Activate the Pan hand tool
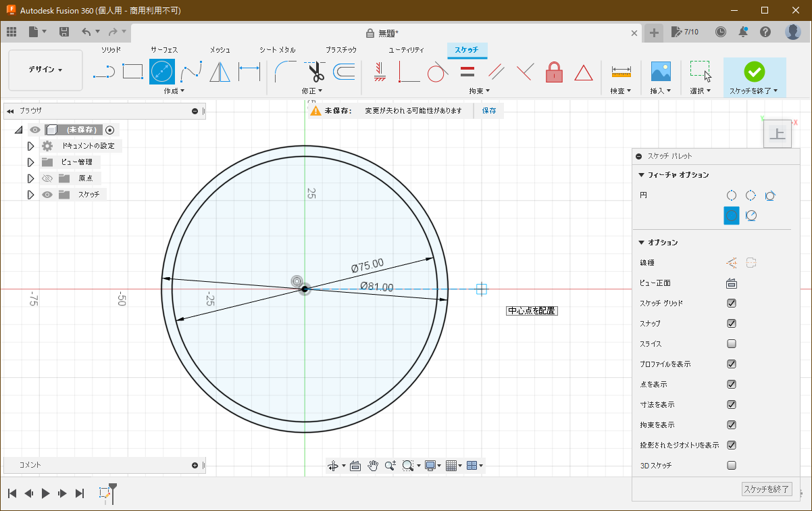Viewport: 812px width, 511px height. click(x=373, y=466)
